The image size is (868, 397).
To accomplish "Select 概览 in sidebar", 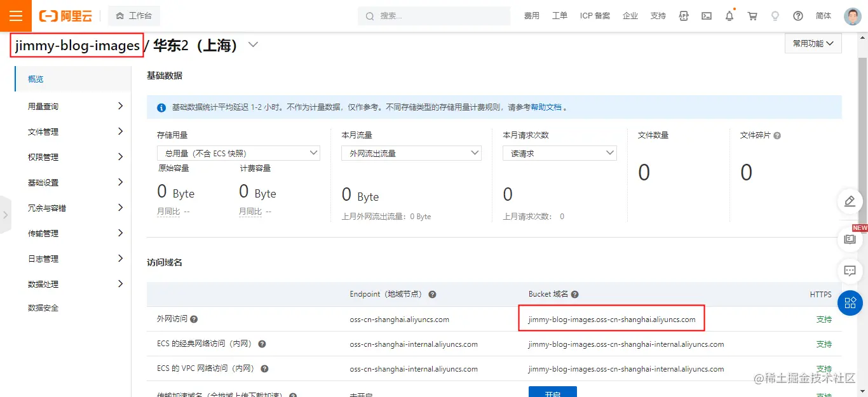I will pyautogui.click(x=72, y=79).
